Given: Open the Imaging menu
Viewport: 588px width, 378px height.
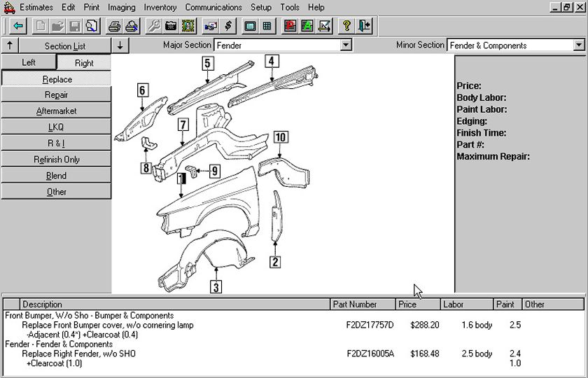Looking at the screenshot, I should pyautogui.click(x=122, y=7).
